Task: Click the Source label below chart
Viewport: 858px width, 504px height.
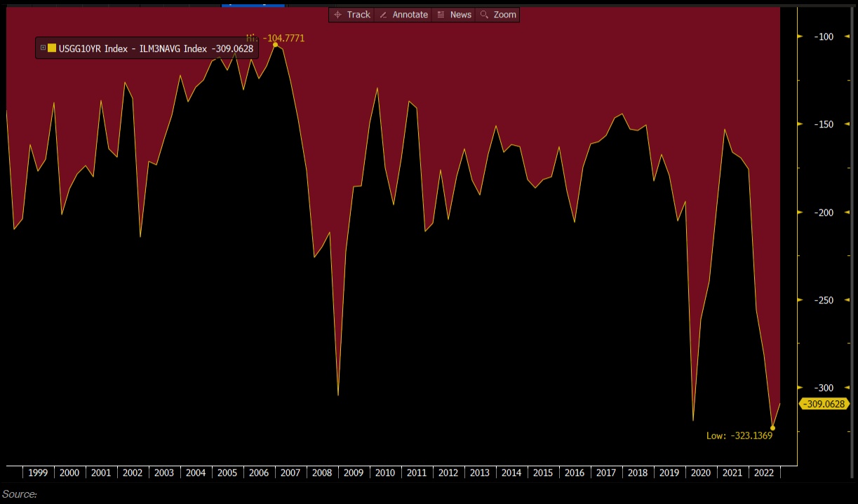Action: pos(20,494)
